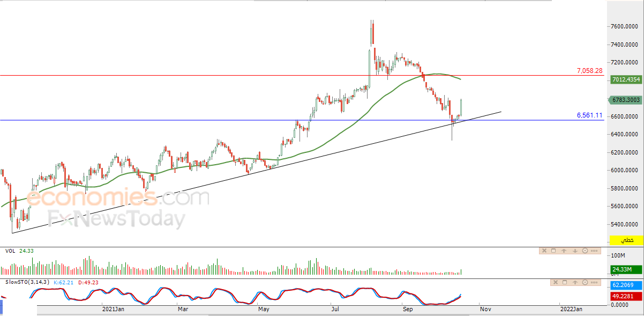Click the 0.0000 stochastic axis tick
Image resolution: width=644 pixels, height=316 pixels.
[x=620, y=305]
